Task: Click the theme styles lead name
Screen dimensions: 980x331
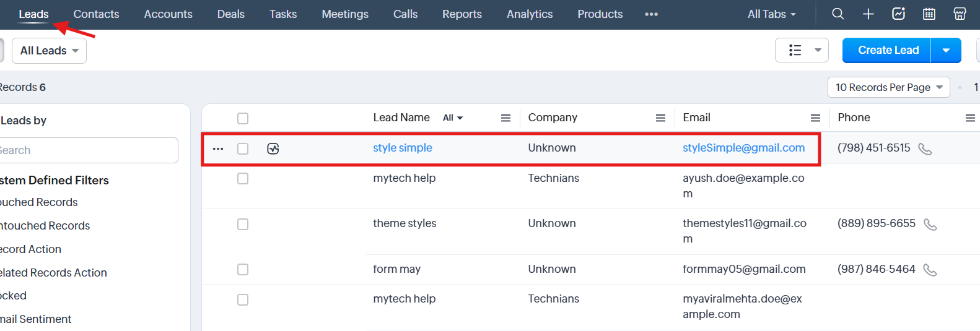Action: coord(405,223)
